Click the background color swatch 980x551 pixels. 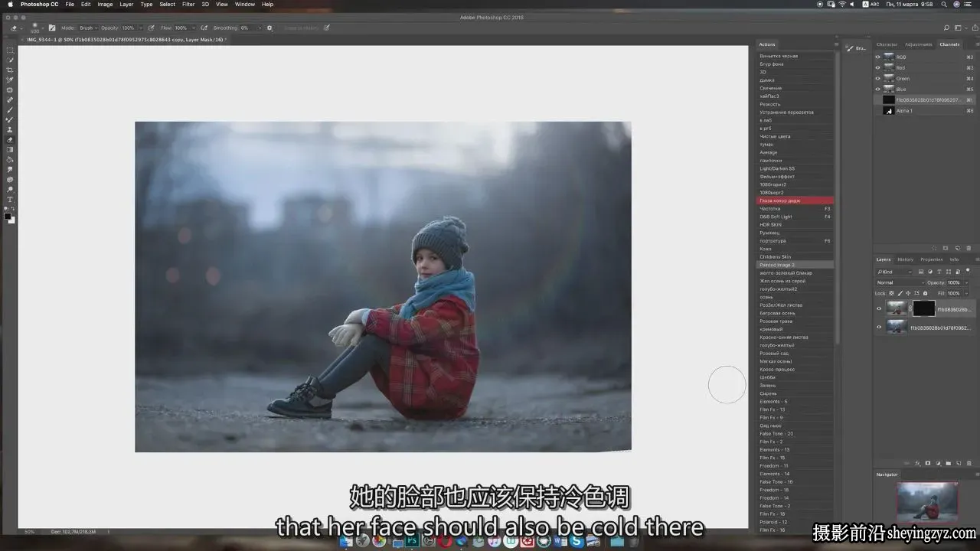12,220
